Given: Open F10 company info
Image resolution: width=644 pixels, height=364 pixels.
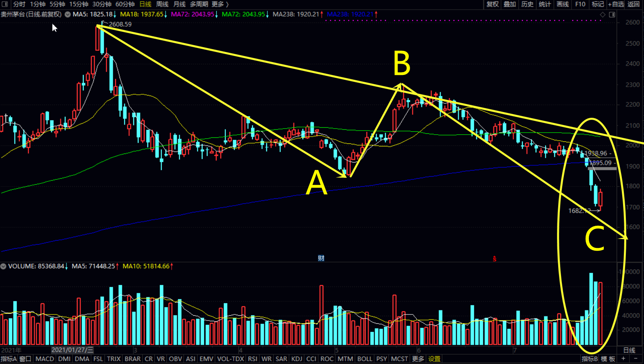Looking at the screenshot, I should pos(580,4).
